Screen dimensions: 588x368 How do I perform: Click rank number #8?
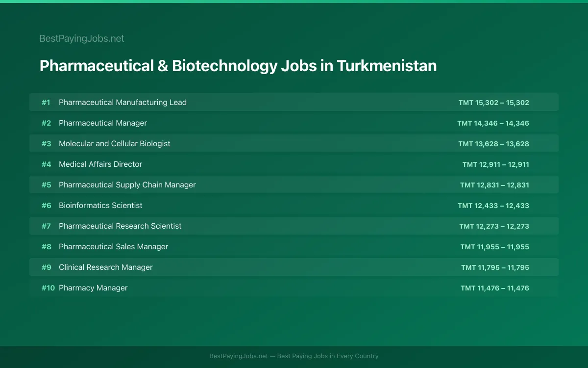(46, 247)
